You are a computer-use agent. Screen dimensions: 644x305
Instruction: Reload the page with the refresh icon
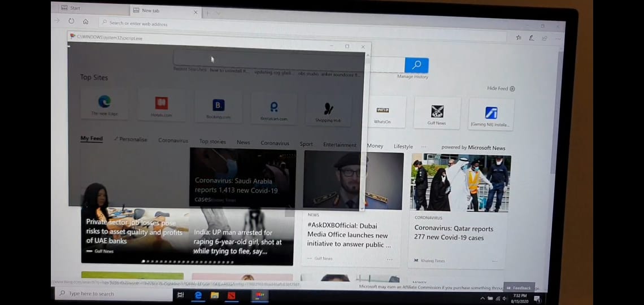point(72,21)
